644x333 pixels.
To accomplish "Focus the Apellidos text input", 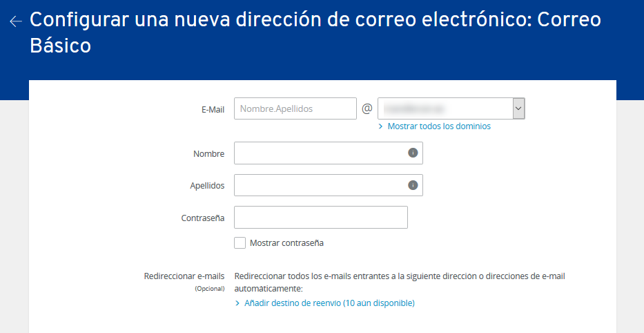I will tap(329, 185).
